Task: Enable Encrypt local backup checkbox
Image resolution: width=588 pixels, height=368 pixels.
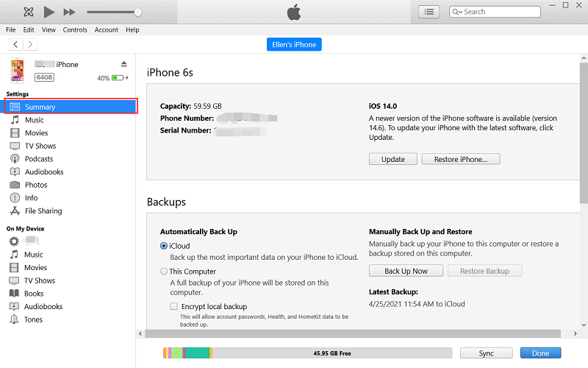Action: (x=174, y=306)
